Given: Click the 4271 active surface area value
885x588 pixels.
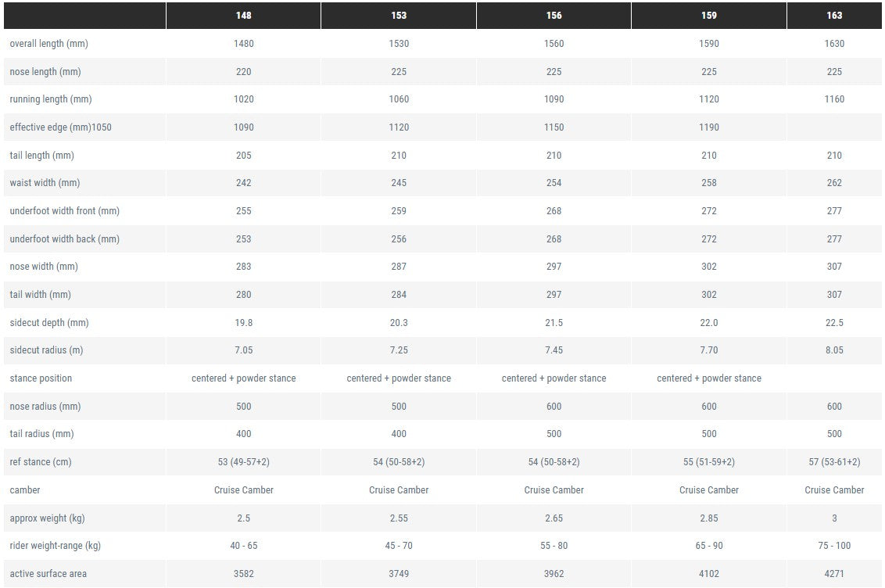Looking at the screenshot, I should pos(834,574).
